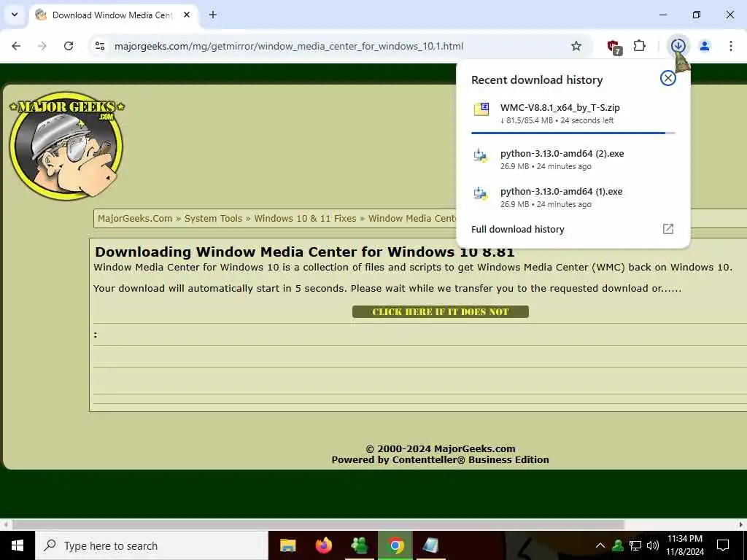747x560 pixels.
Task: Click the WMC zip file icon
Action: [x=481, y=109]
